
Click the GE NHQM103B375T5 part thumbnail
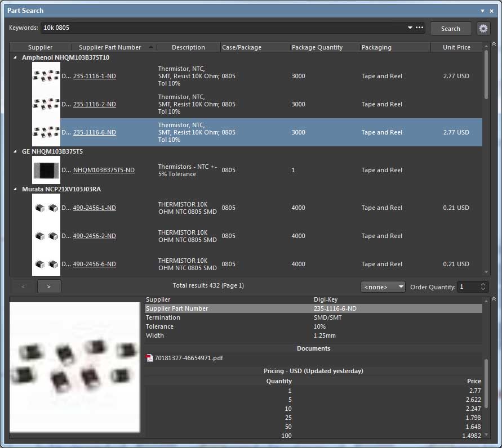point(46,170)
